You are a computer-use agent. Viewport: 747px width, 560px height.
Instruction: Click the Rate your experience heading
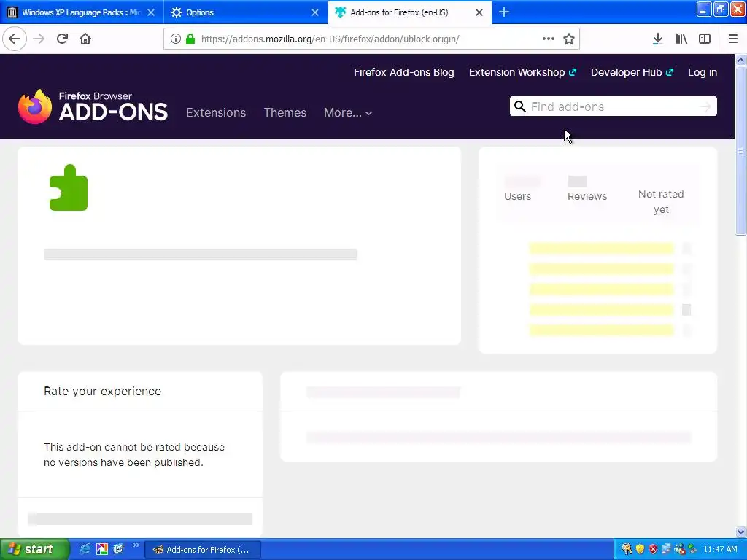[102, 391]
